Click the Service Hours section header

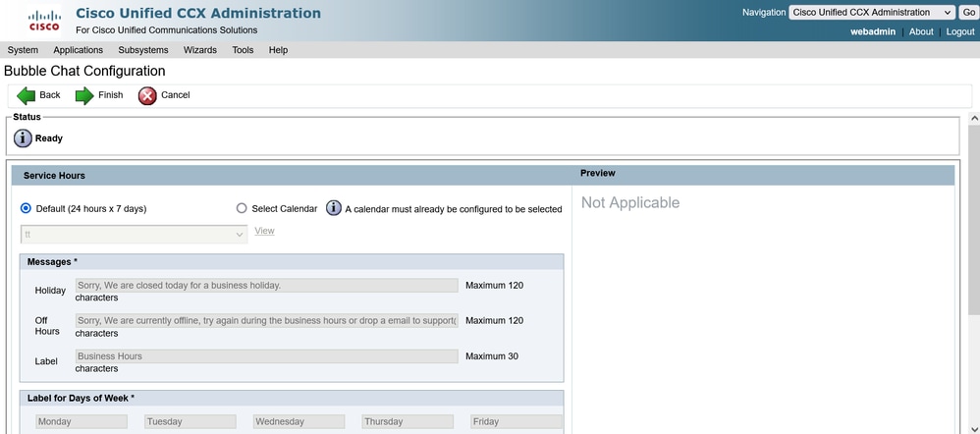click(x=54, y=176)
